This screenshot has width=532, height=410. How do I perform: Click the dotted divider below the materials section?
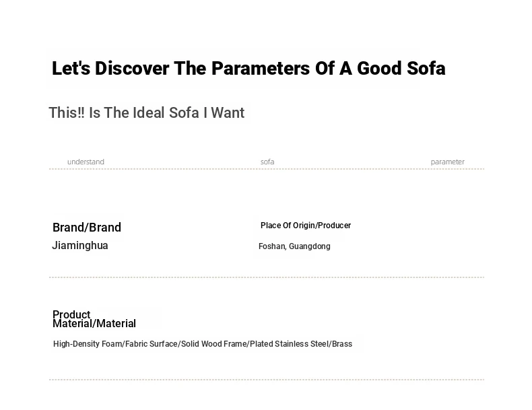(x=267, y=380)
